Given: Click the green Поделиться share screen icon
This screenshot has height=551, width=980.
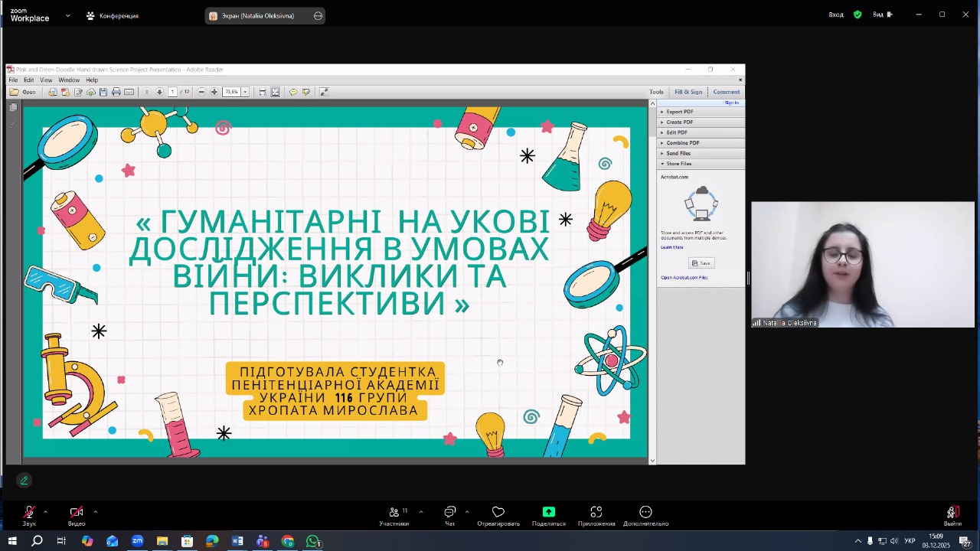Looking at the screenshot, I should tap(548, 512).
